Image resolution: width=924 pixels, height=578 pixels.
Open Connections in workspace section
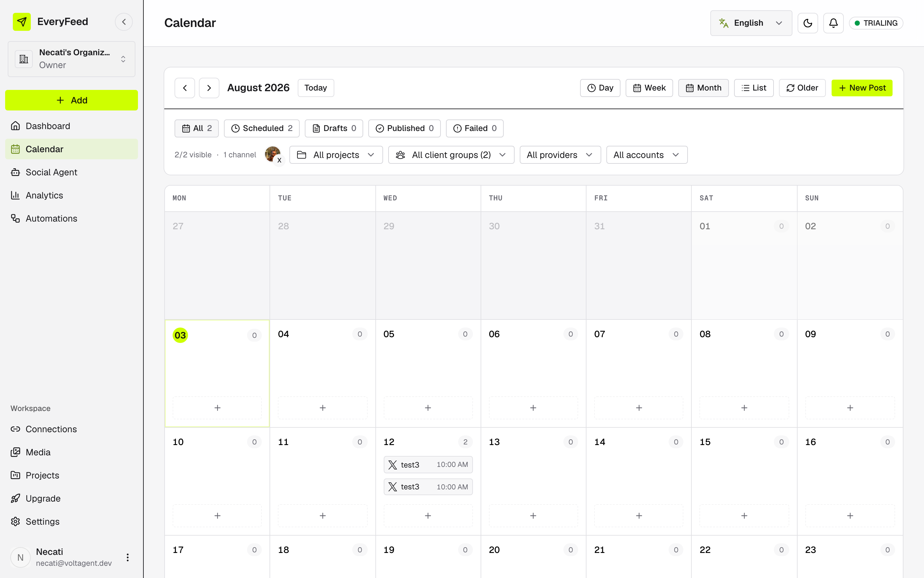tap(72, 429)
